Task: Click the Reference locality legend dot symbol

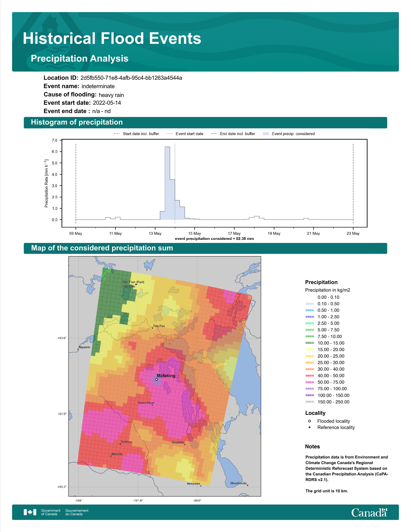Action: coord(309,427)
